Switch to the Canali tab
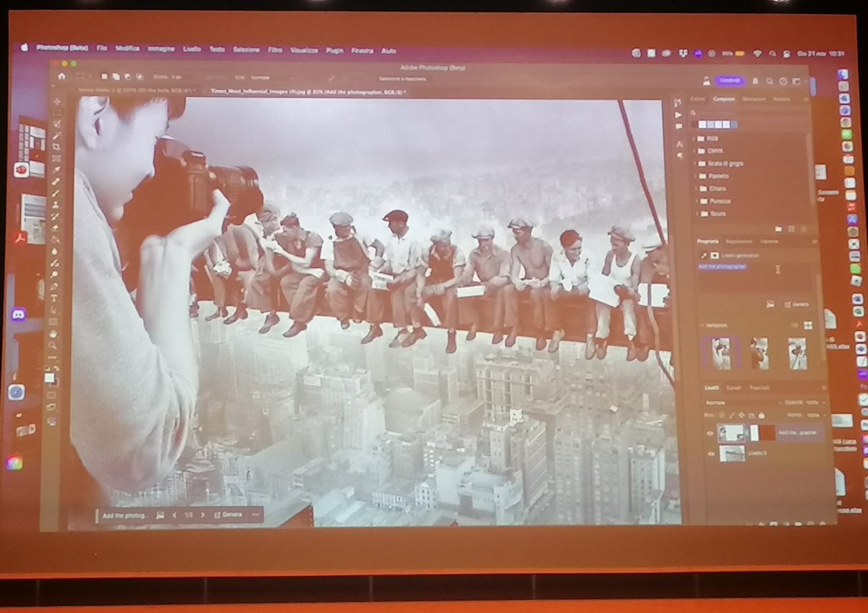This screenshot has height=613, width=868. coord(733,388)
